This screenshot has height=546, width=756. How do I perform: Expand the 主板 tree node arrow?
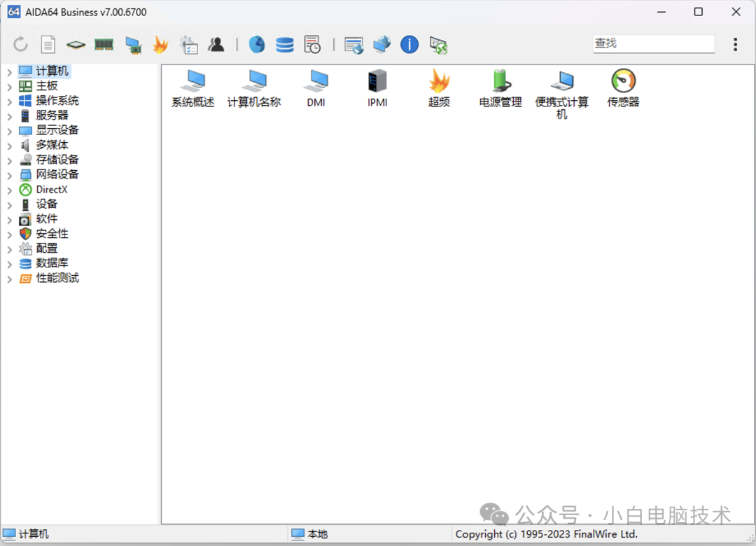(x=9, y=87)
